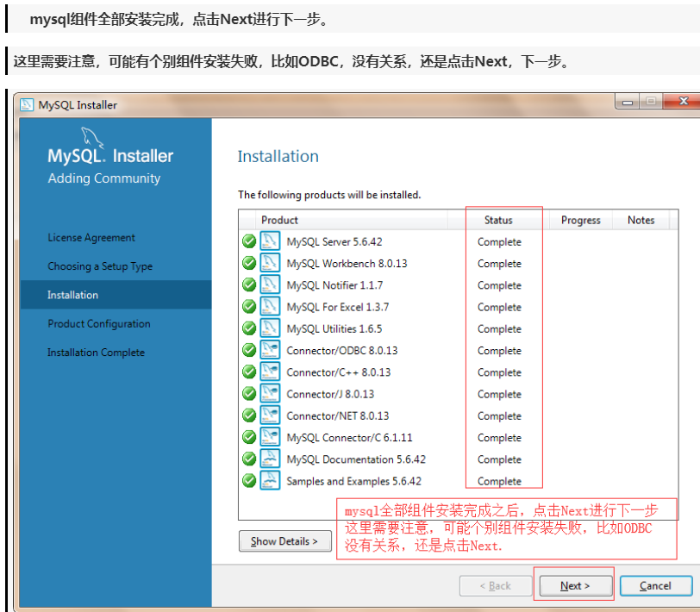700x612 pixels.
Task: Click green checkmark beside MySQL Notifier 1.1.7
Action: (248, 284)
